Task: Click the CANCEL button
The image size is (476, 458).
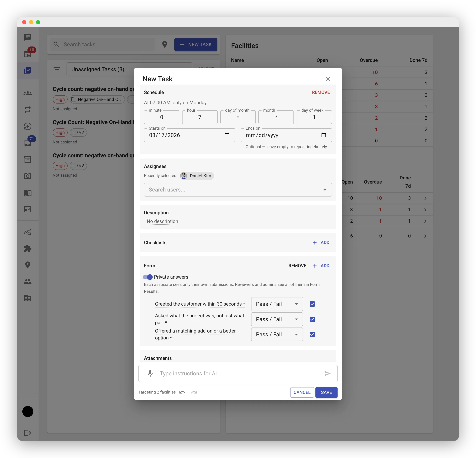Action: click(302, 392)
